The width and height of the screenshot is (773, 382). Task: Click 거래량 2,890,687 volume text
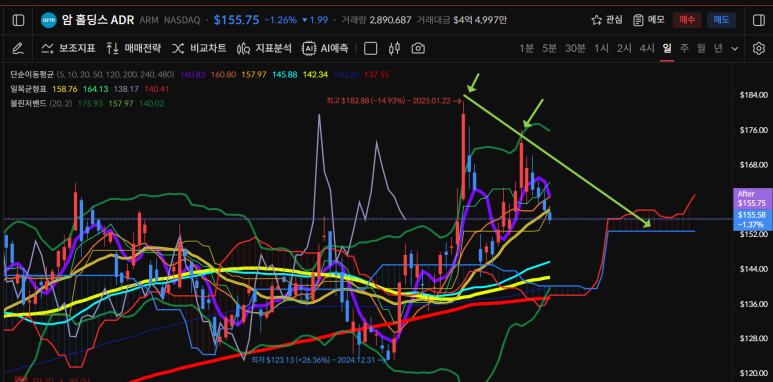point(376,20)
